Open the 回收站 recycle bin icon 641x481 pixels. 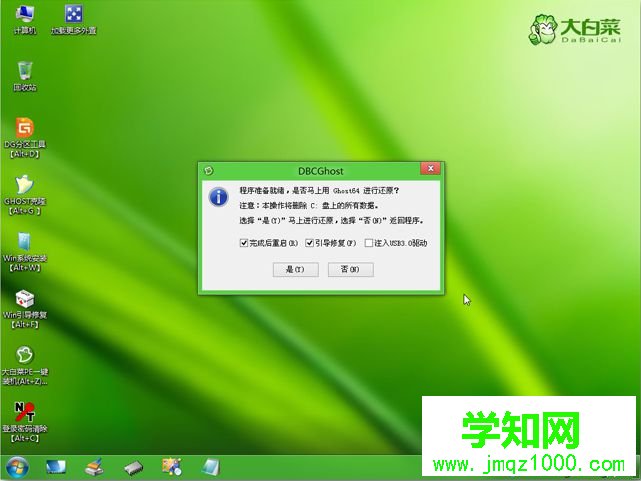click(25, 76)
